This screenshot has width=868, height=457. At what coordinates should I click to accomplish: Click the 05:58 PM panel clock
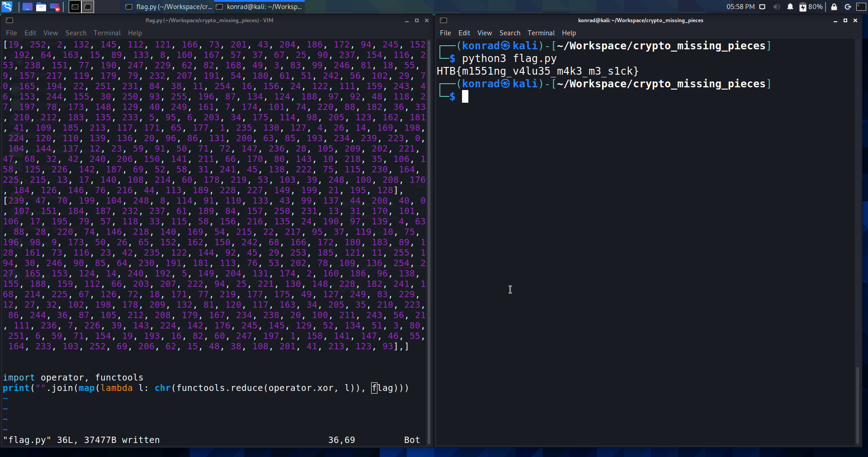click(x=740, y=7)
